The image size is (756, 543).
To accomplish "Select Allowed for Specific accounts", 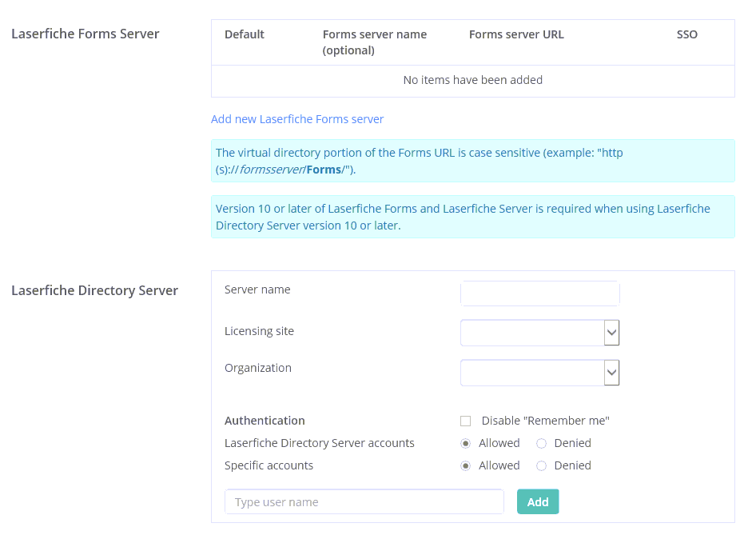I will (x=466, y=465).
